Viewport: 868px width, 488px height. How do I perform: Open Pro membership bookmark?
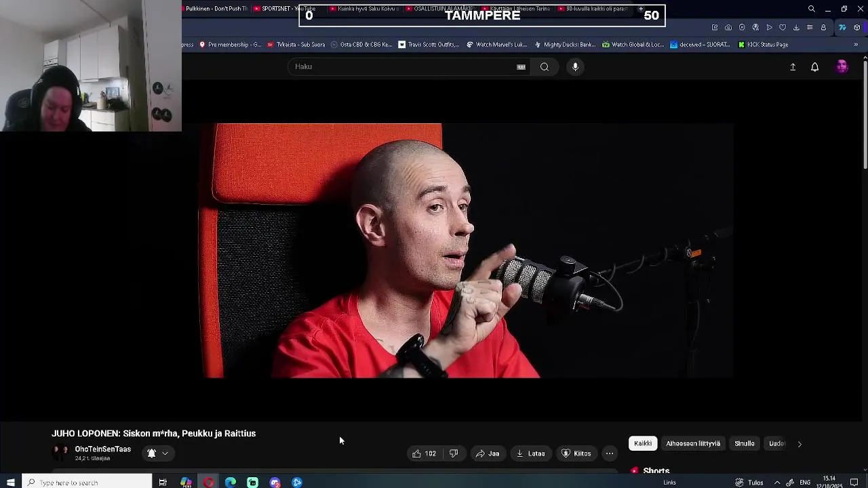tap(230, 45)
